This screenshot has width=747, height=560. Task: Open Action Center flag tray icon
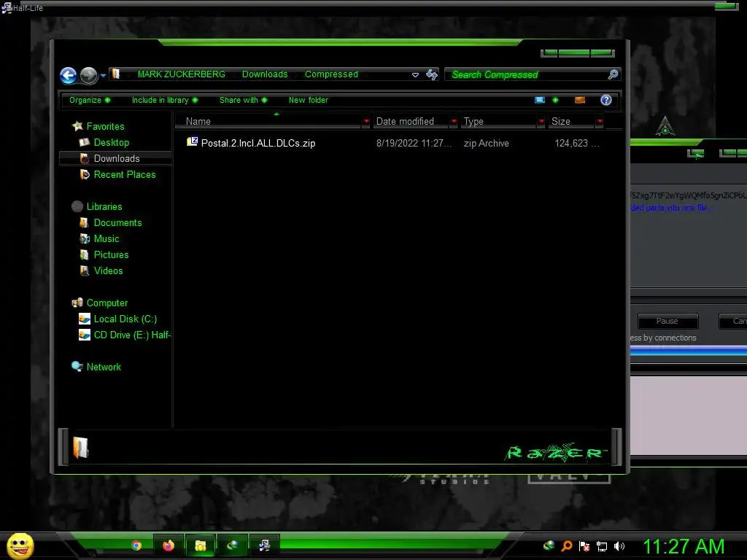tap(584, 546)
